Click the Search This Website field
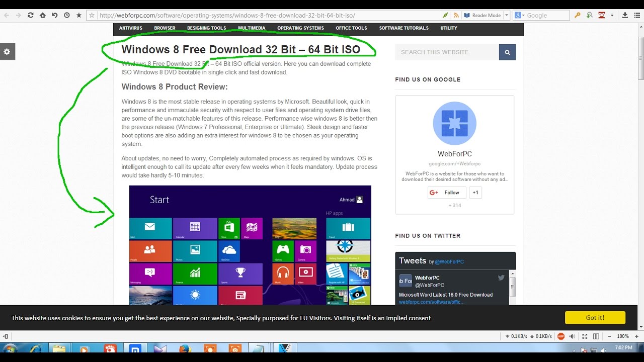Viewport: 644px width, 362px height. 447,52
